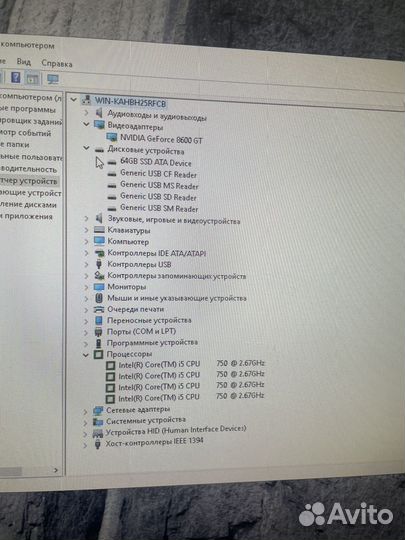Collapse the Дисковые устройства category
Image resolution: width=405 pixels, height=540 pixels.
(86, 148)
